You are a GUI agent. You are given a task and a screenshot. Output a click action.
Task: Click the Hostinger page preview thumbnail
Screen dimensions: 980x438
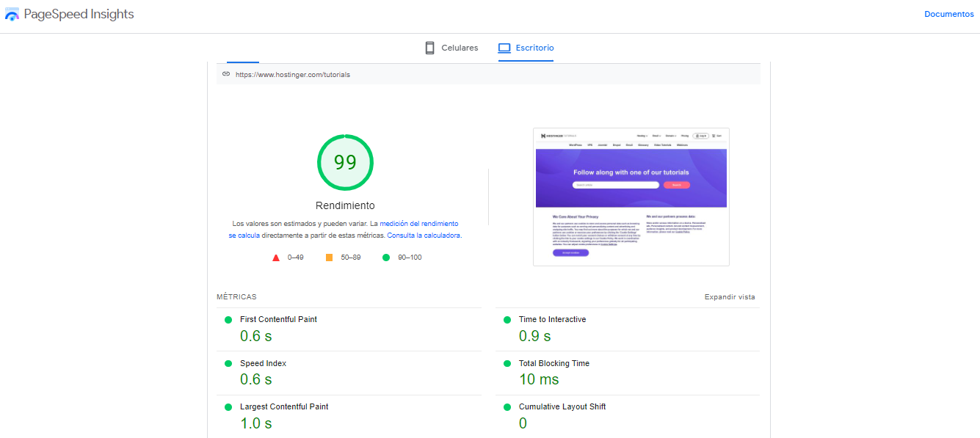(x=631, y=196)
